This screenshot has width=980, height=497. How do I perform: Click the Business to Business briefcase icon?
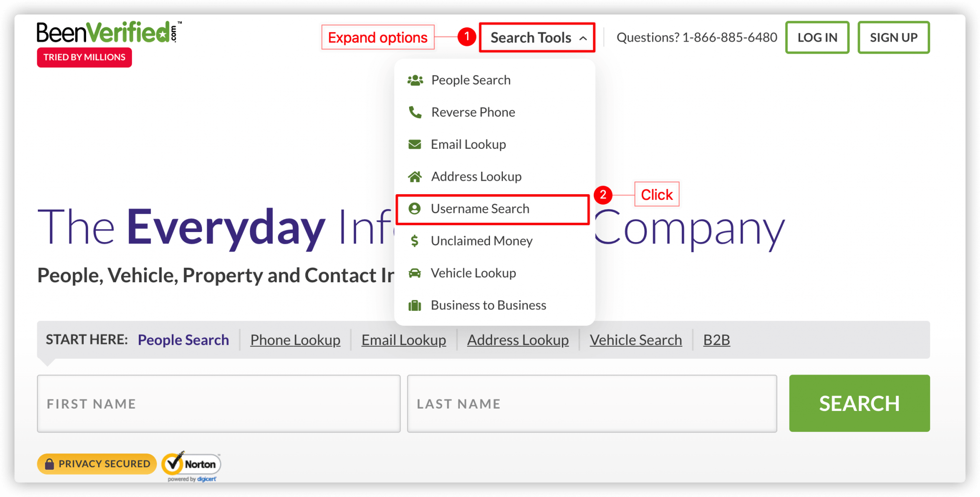[x=414, y=305]
